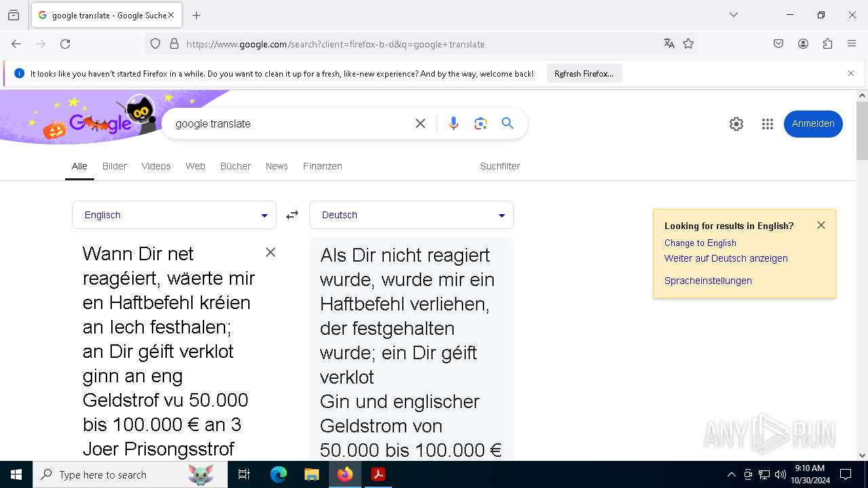Click the blue search magnifier button
The image size is (868, 488).
click(507, 123)
